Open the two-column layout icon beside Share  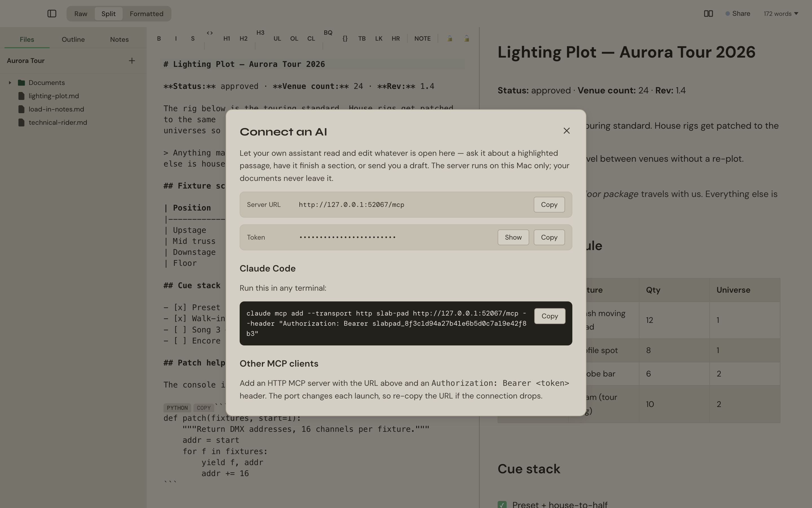point(708,14)
